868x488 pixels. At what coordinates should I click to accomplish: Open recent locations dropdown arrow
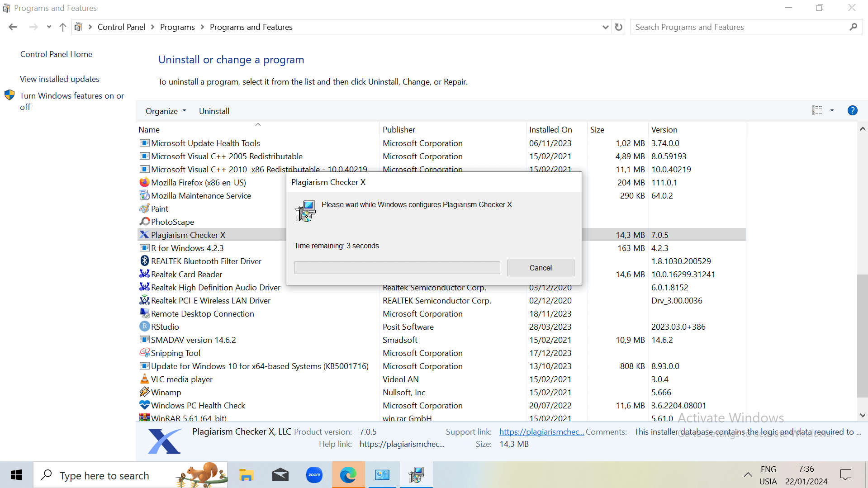[49, 27]
